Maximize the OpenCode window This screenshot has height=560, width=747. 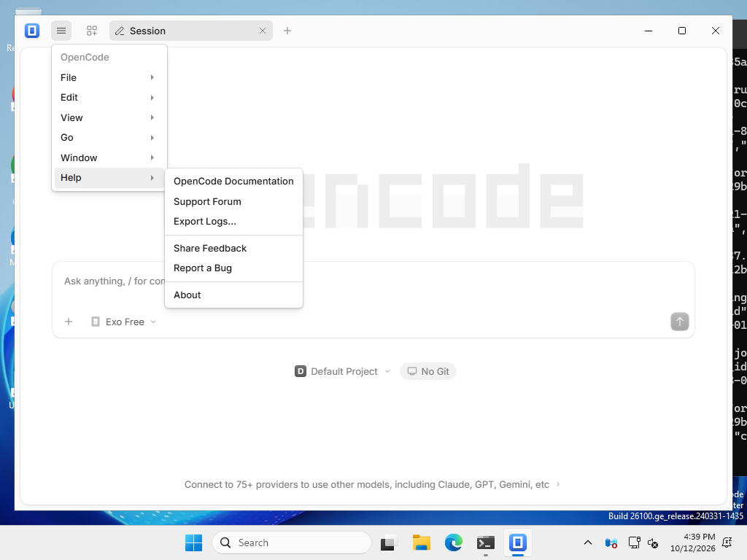point(682,31)
